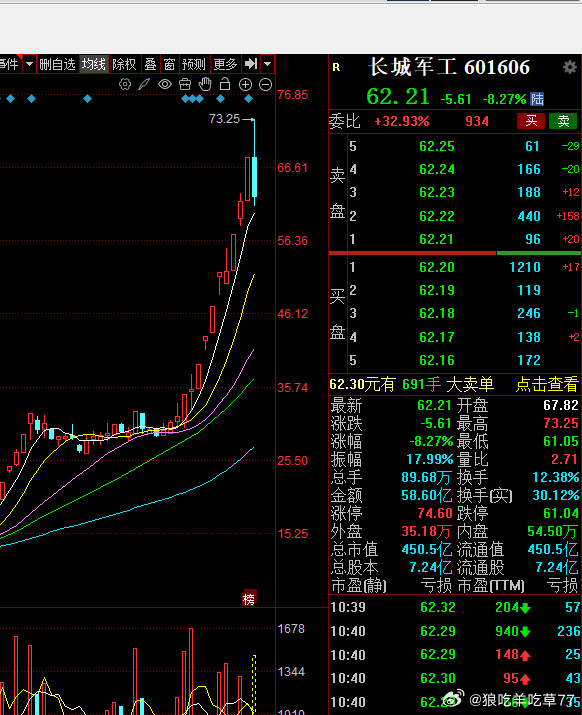The width and height of the screenshot is (582, 715).
Task: Click the 换手 value 12.38%
Action: [556, 477]
